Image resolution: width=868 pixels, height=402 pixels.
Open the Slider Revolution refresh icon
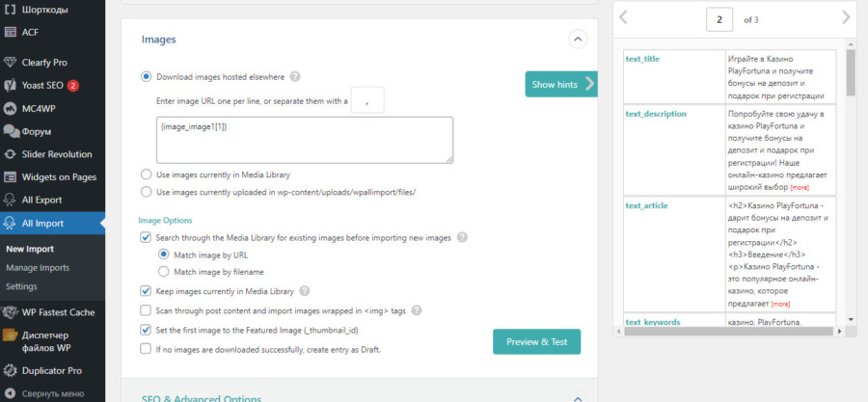10,154
